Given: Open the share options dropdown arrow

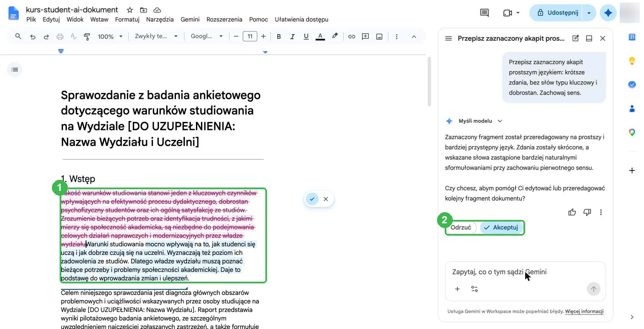Looking at the screenshot, I should [589, 13].
